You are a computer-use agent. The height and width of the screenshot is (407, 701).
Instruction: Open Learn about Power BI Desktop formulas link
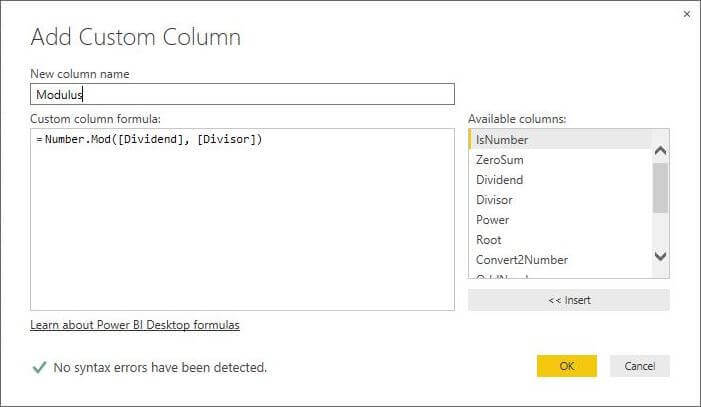135,325
